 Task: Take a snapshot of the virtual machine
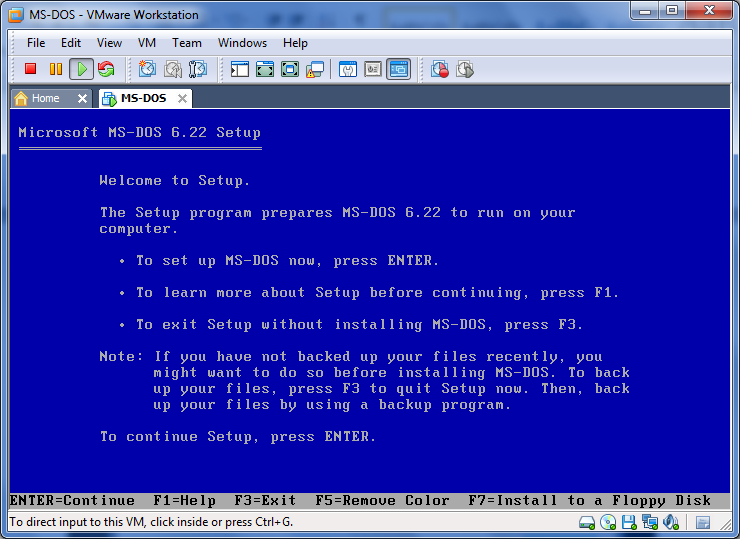[147, 69]
